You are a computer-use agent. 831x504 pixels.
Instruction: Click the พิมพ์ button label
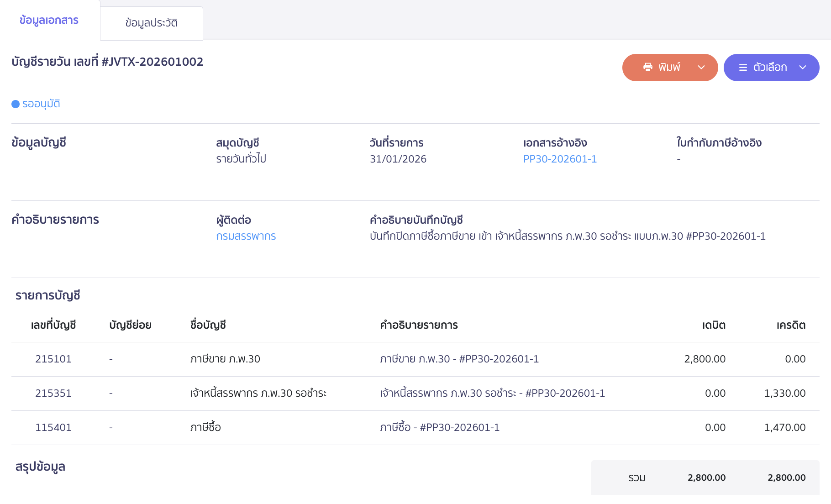[x=669, y=68]
